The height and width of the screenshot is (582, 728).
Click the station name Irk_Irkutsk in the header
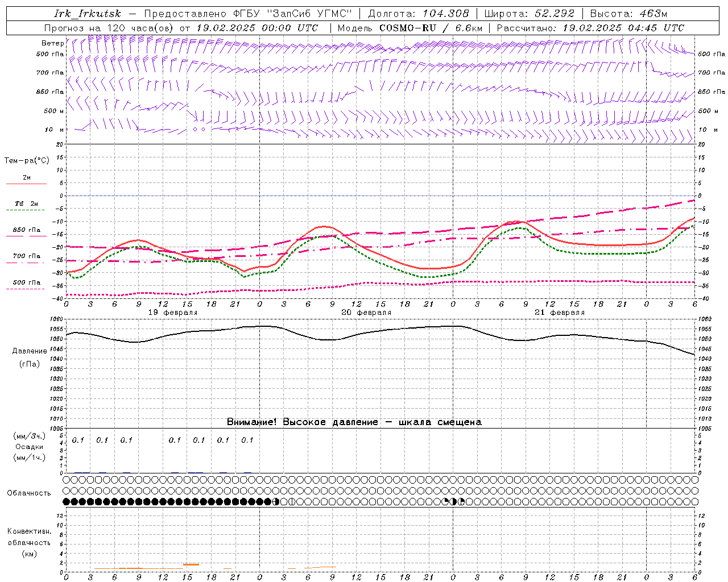click(87, 14)
